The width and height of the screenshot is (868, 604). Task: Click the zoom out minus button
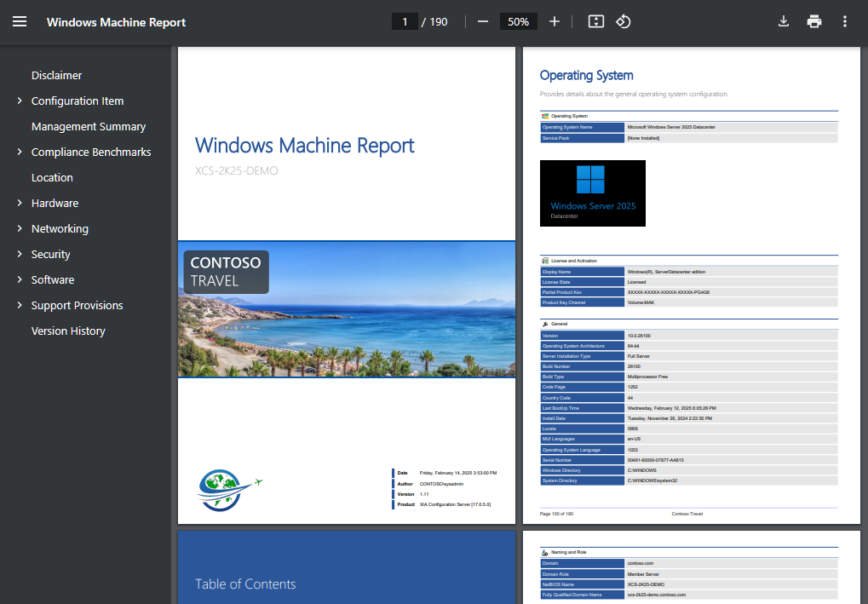pos(483,21)
